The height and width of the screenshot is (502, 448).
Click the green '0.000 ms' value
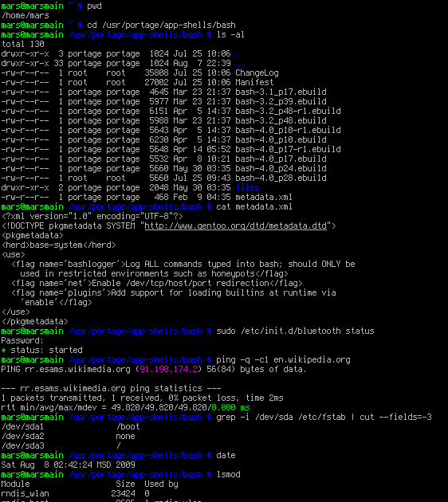230,407
